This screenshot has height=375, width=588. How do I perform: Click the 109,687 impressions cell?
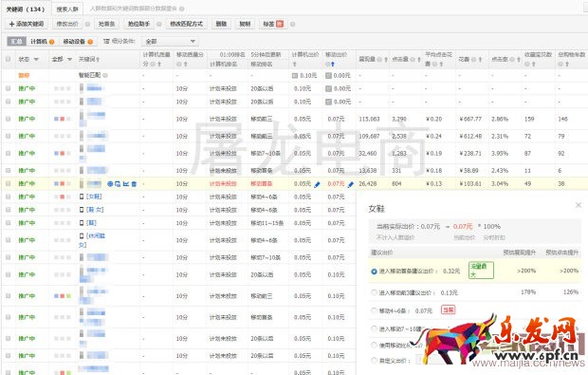pos(369,137)
